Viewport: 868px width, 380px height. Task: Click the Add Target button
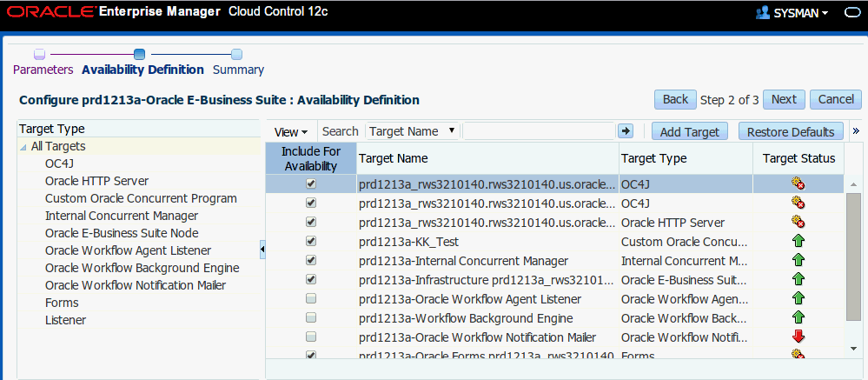tap(689, 132)
